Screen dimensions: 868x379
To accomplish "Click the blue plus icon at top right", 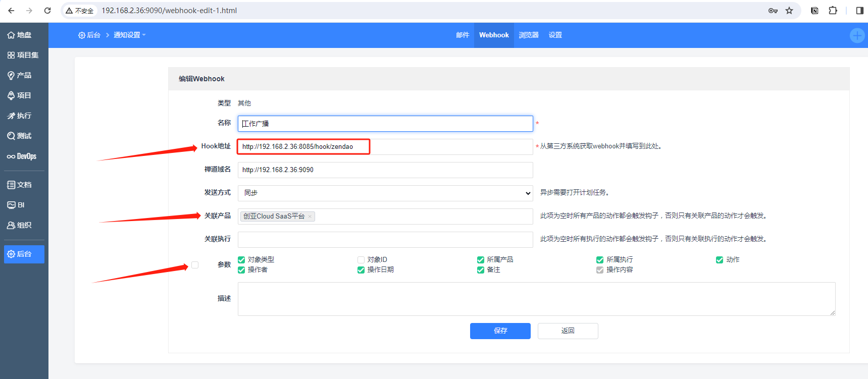I will pos(857,35).
